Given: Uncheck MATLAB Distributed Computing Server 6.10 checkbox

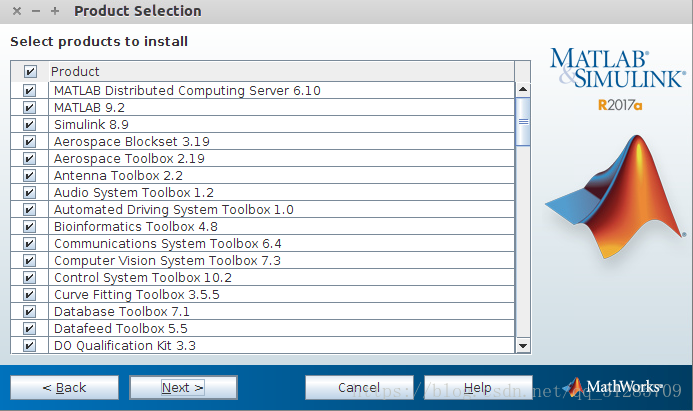Looking at the screenshot, I should 29,91.
